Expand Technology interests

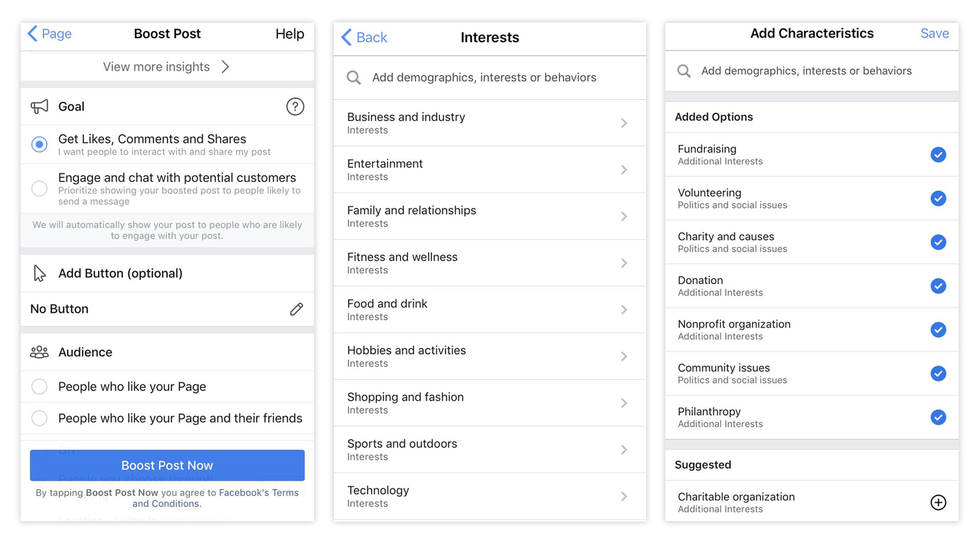[489, 496]
